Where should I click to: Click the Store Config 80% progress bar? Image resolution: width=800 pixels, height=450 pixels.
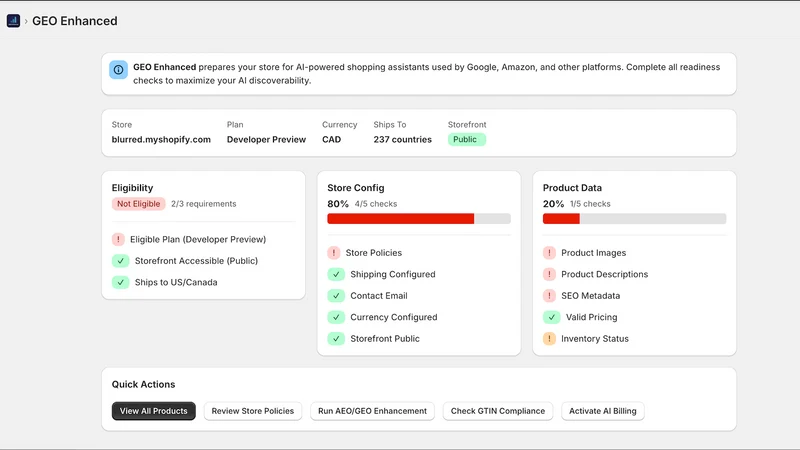point(419,218)
